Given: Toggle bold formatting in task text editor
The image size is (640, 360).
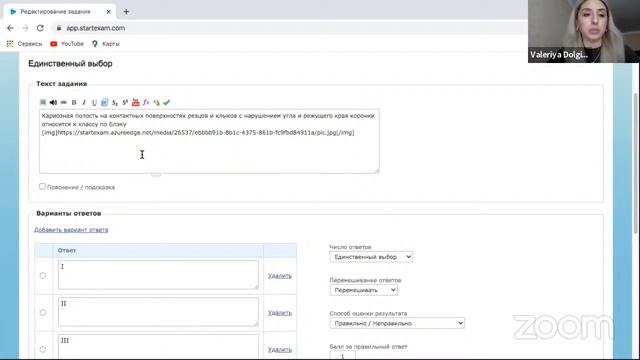Looking at the screenshot, I should tap(74, 102).
